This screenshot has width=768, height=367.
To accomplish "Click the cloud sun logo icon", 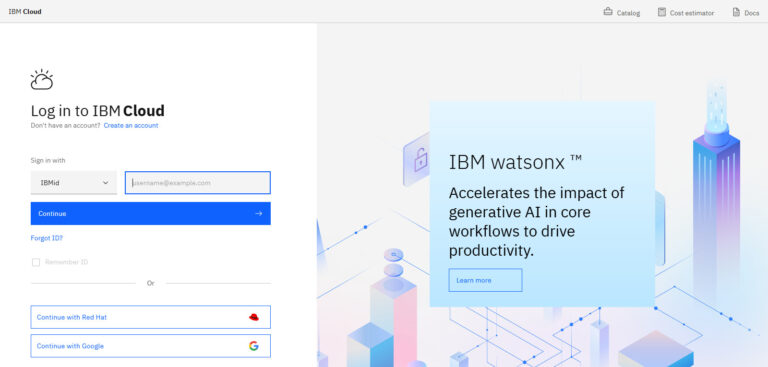I will [42, 79].
